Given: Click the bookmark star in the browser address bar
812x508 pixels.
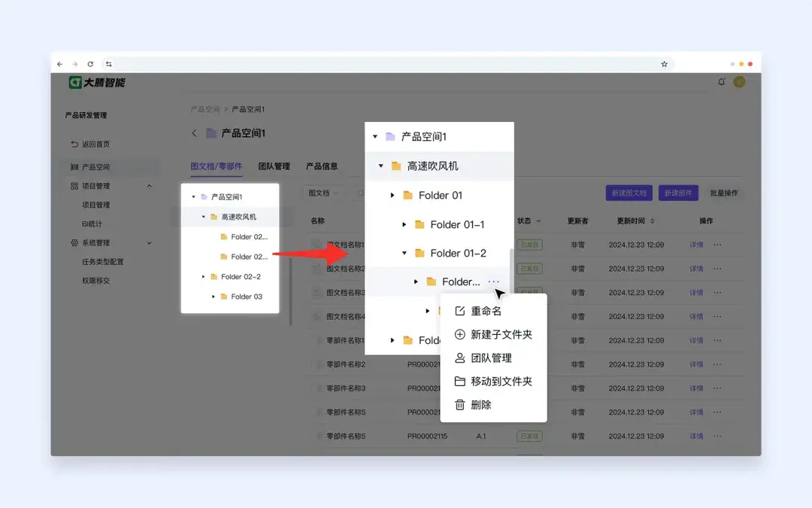Looking at the screenshot, I should click(664, 64).
